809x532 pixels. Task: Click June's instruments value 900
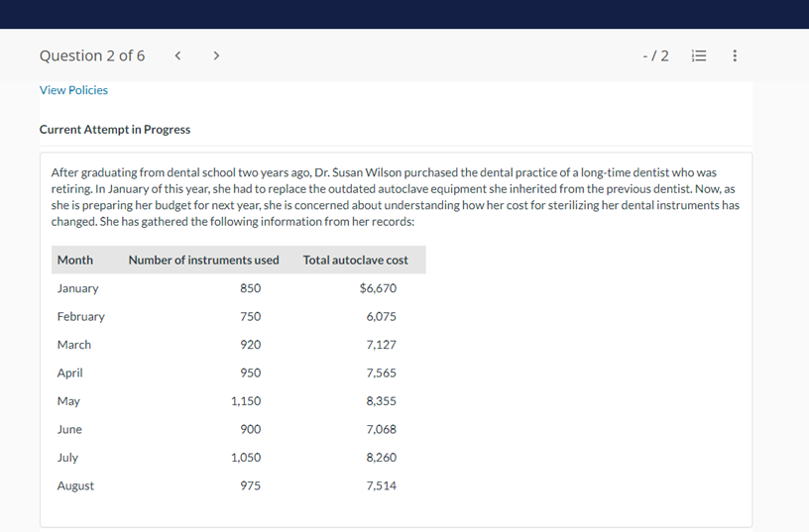[x=250, y=429]
